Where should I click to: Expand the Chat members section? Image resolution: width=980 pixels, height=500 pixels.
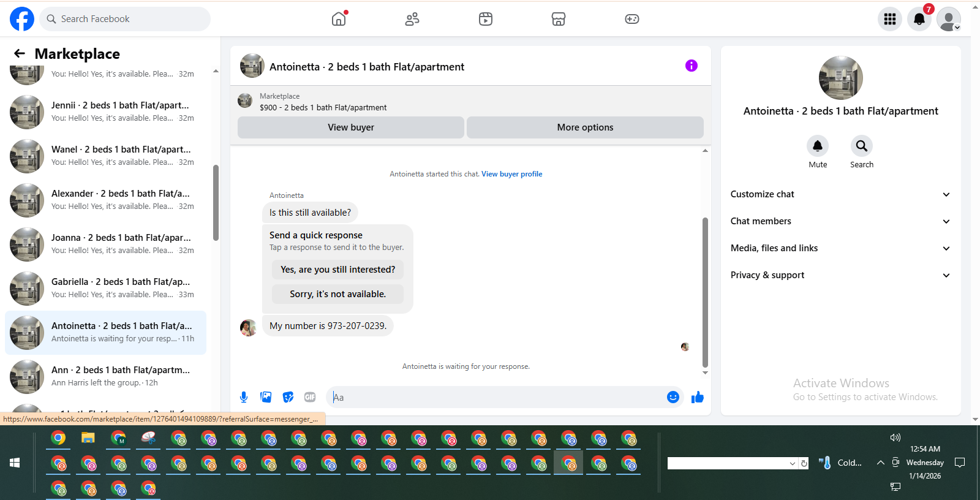(x=840, y=221)
